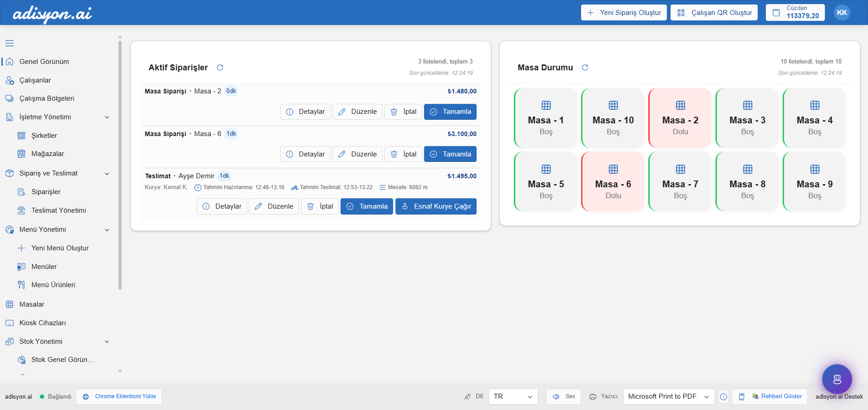This screenshot has width=868, height=410.
Task: Select the occupied Masa - 6 tile
Action: (x=613, y=182)
